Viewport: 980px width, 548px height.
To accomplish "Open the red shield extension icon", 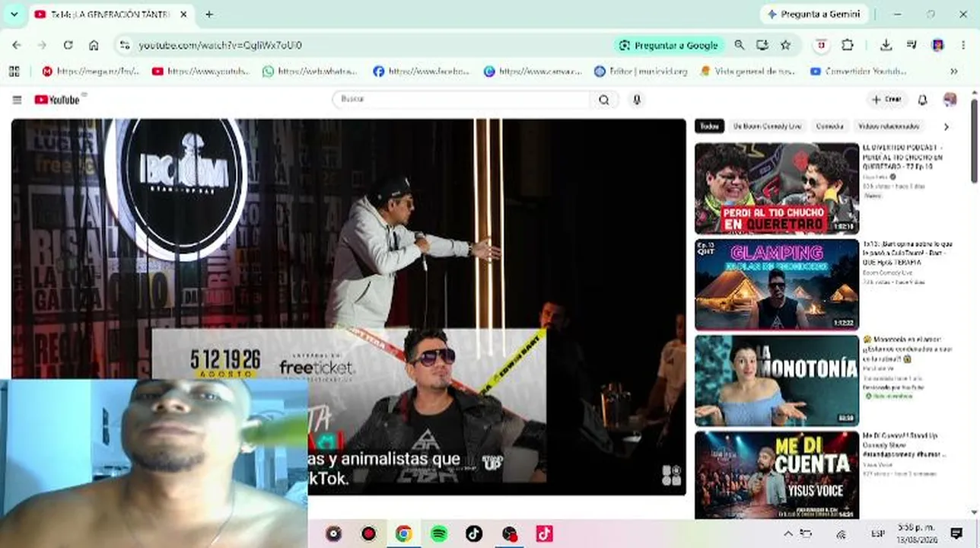I will (x=821, y=45).
